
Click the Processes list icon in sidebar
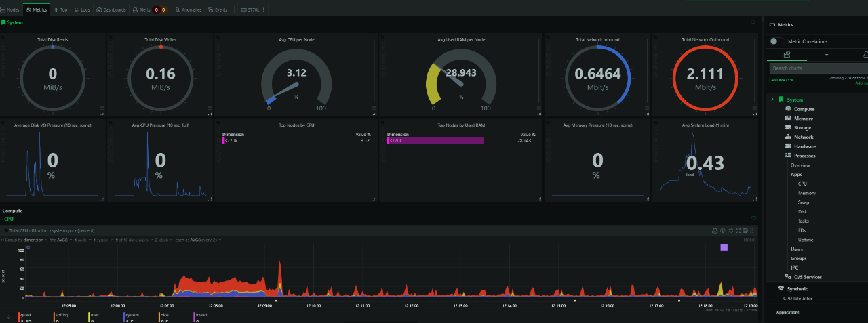pos(788,156)
